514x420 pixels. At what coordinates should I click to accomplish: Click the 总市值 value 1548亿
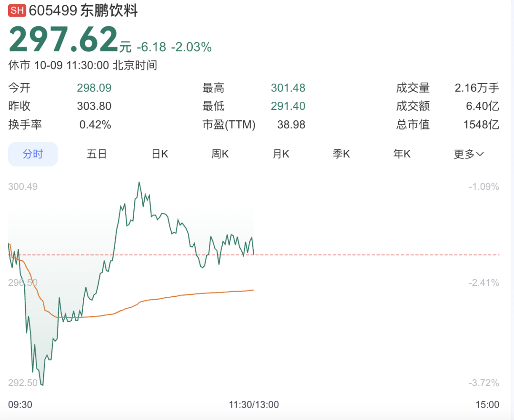pos(481,125)
